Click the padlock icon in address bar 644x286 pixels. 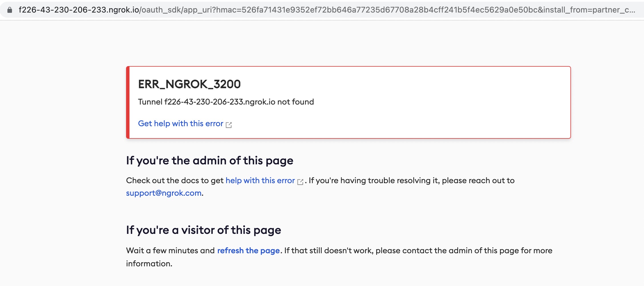point(10,10)
